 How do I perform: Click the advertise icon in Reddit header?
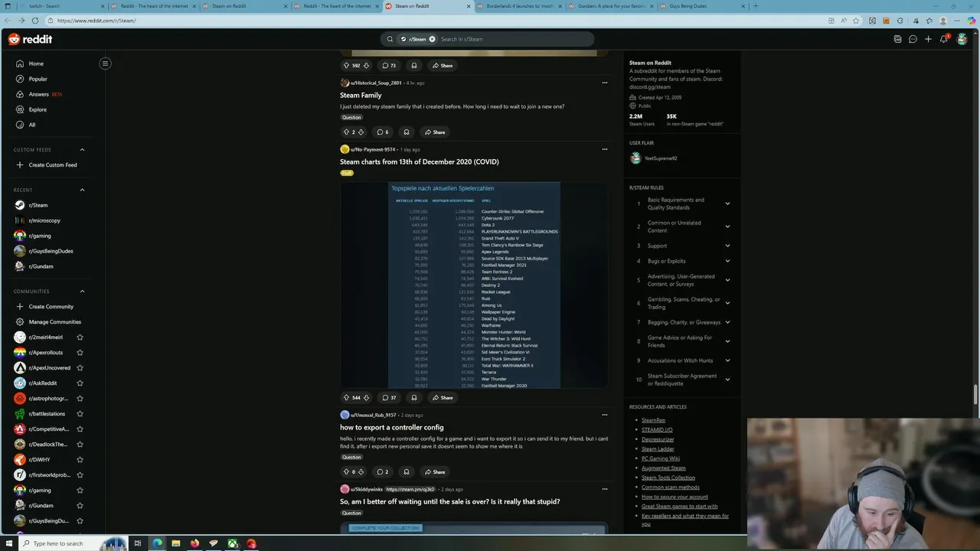click(897, 39)
